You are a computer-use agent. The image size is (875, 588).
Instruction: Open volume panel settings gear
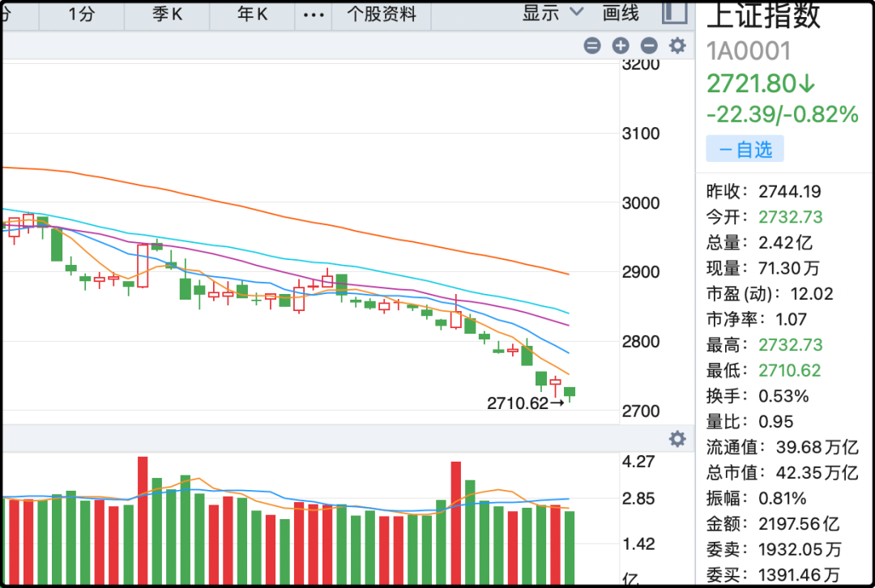[677, 440]
